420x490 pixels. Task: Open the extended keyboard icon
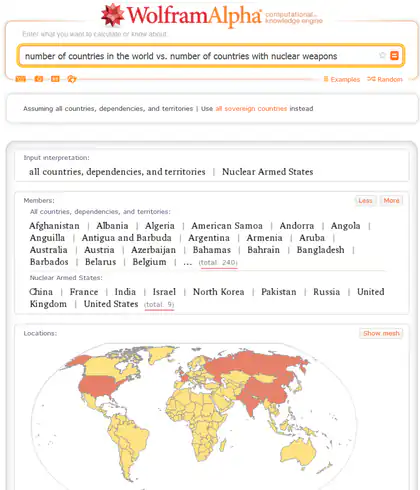pos(21,79)
